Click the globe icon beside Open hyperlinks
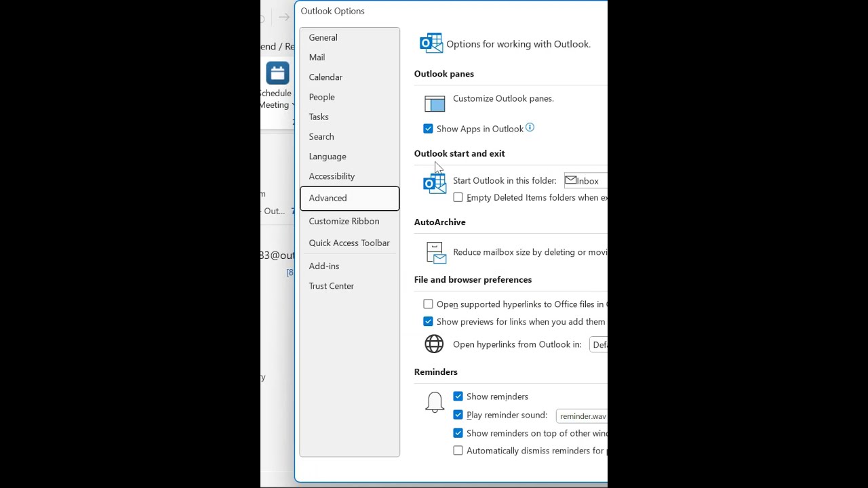The width and height of the screenshot is (868, 488). tap(434, 344)
